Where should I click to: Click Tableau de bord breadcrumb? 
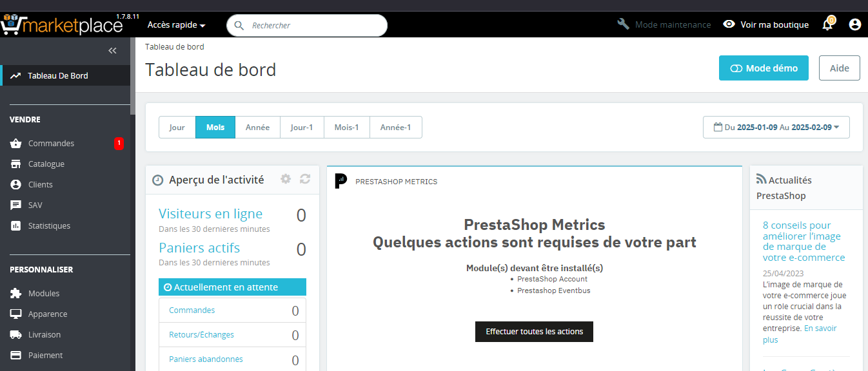pyautogui.click(x=175, y=46)
